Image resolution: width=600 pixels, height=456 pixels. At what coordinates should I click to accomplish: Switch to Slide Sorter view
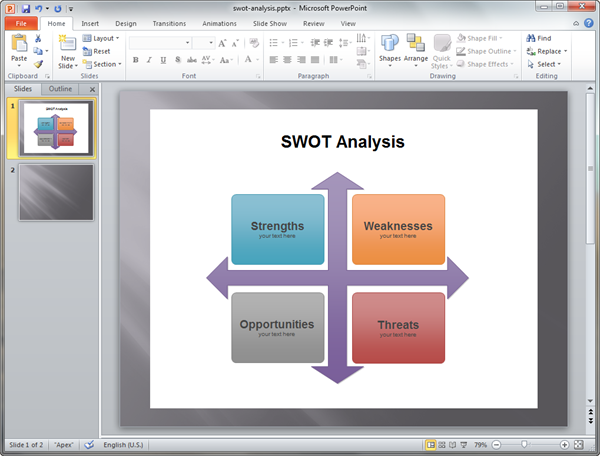click(x=443, y=444)
